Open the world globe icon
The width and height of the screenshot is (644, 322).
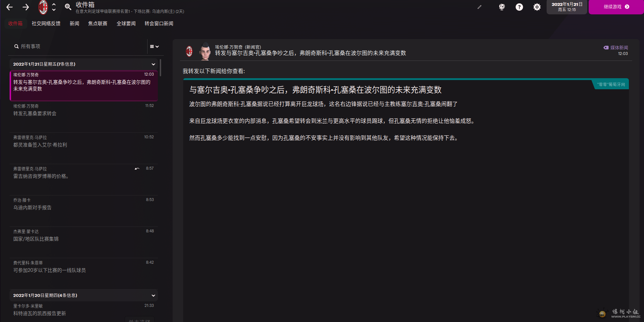click(502, 7)
